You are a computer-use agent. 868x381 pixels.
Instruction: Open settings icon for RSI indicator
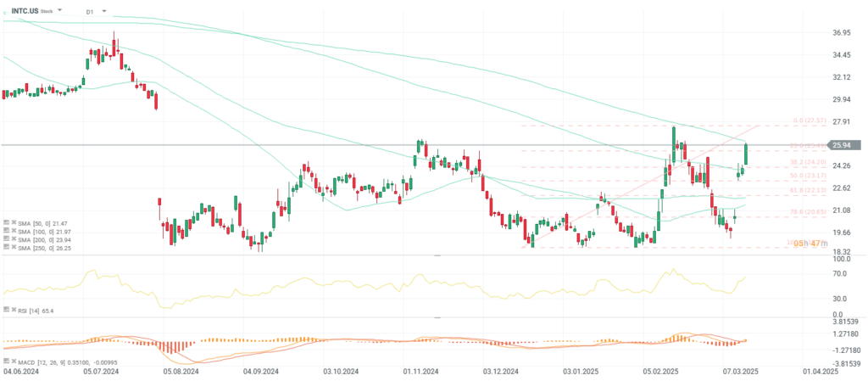click(x=7, y=311)
